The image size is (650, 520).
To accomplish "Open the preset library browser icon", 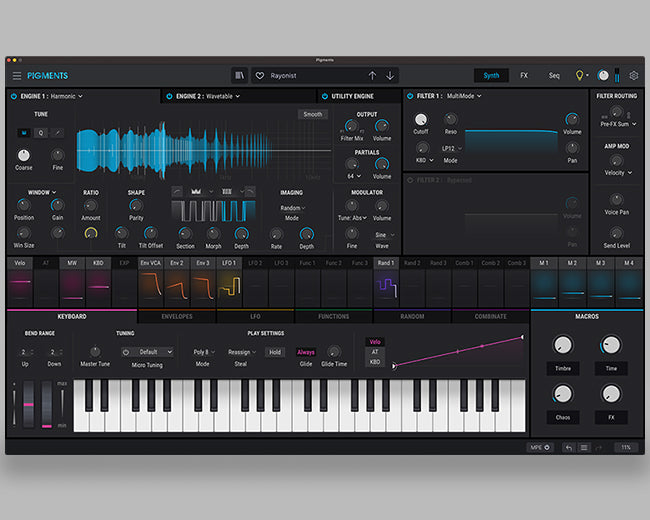I will [x=240, y=75].
